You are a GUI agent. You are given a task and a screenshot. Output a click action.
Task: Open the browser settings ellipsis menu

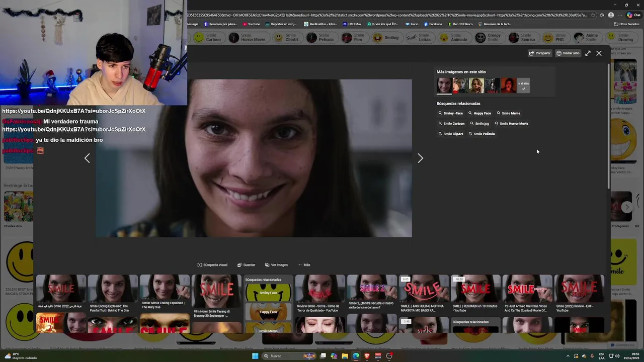coord(620,15)
